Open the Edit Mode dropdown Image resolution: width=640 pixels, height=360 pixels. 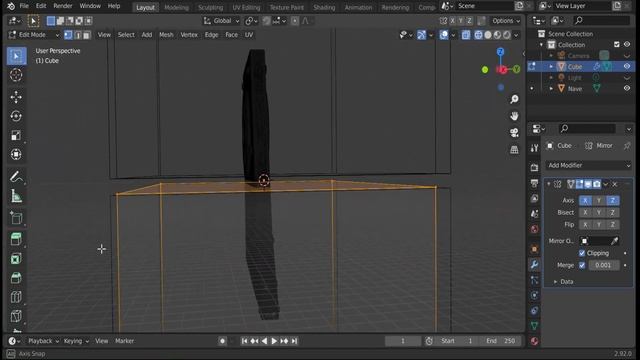click(x=34, y=35)
